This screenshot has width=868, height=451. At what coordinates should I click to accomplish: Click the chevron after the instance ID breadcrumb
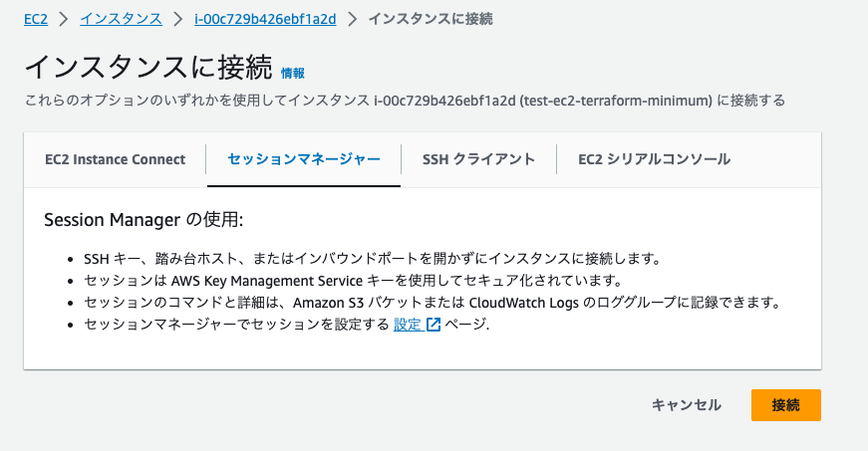[x=352, y=19]
